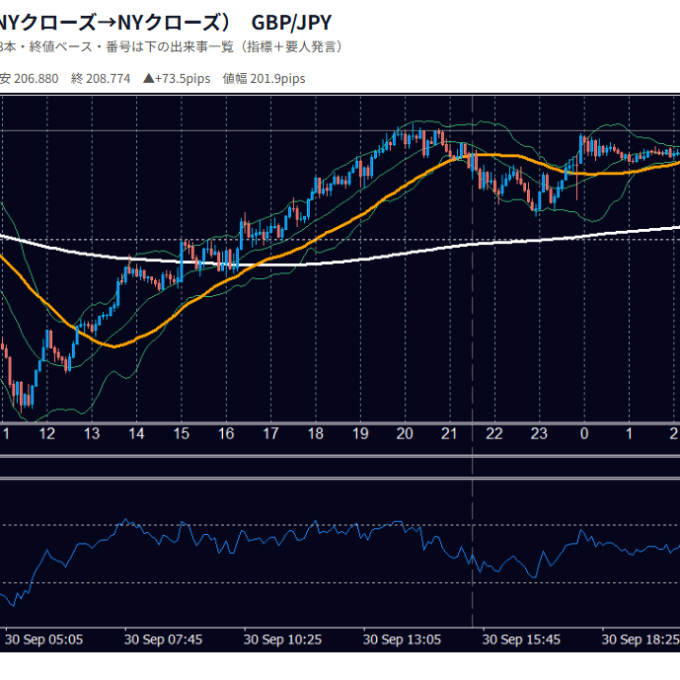
Task: Click the '30 Sep 10:25' timestamp label
Action: pos(283,640)
